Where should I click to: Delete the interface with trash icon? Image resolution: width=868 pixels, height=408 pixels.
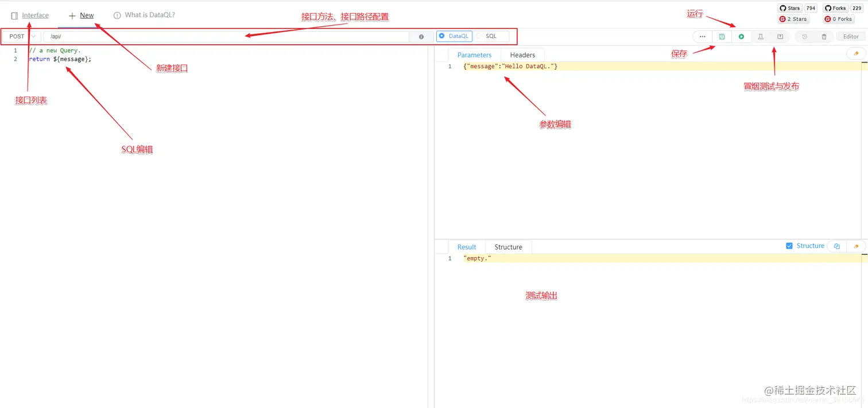(824, 37)
